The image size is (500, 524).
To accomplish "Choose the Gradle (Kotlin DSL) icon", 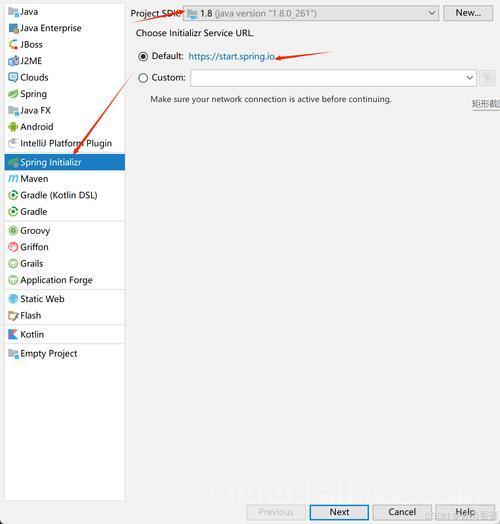I will click(13, 195).
